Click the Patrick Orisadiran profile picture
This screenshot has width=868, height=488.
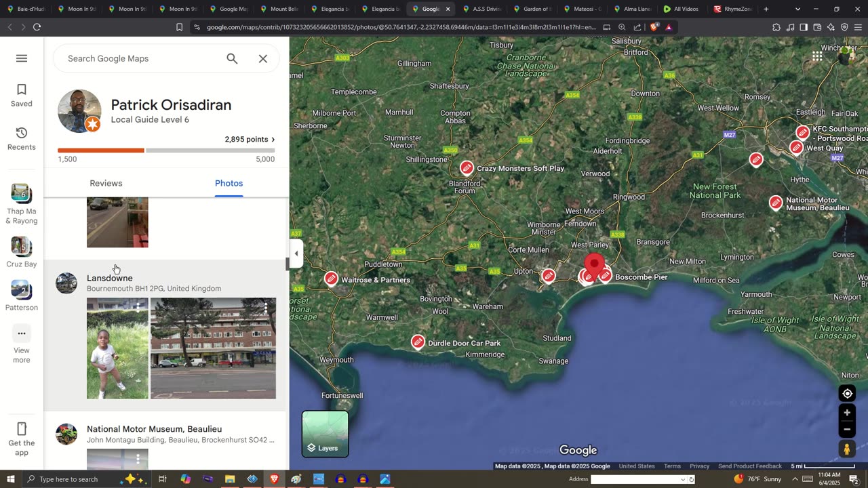[x=79, y=111]
